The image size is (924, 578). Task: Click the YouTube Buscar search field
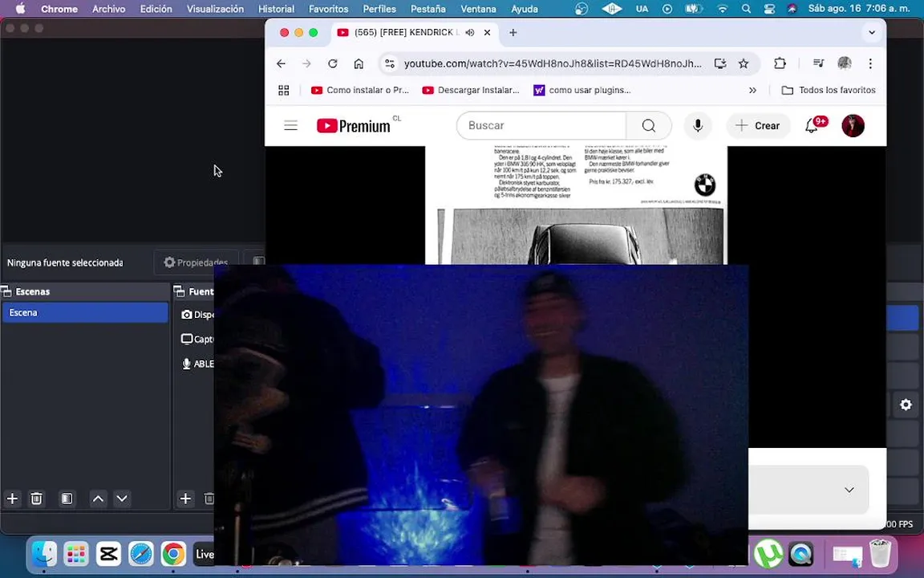541,125
